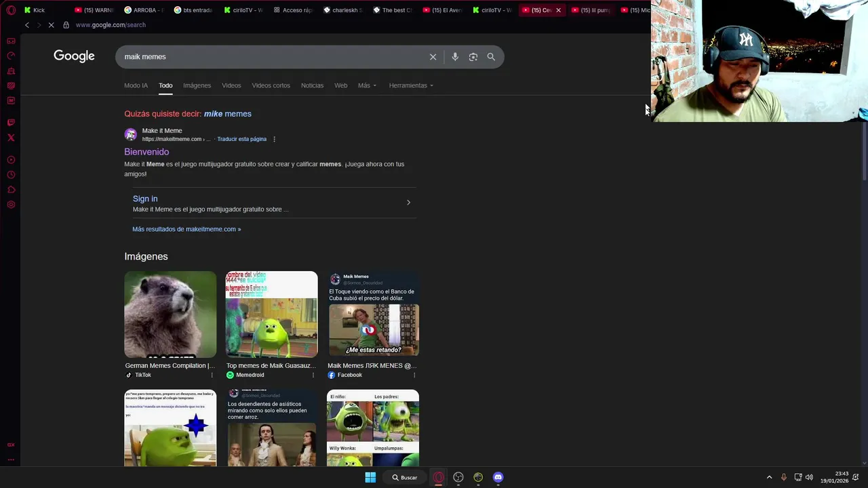Screen dimensions: 868x488
Task: Click the taskbar volume icon
Action: pos(809,477)
